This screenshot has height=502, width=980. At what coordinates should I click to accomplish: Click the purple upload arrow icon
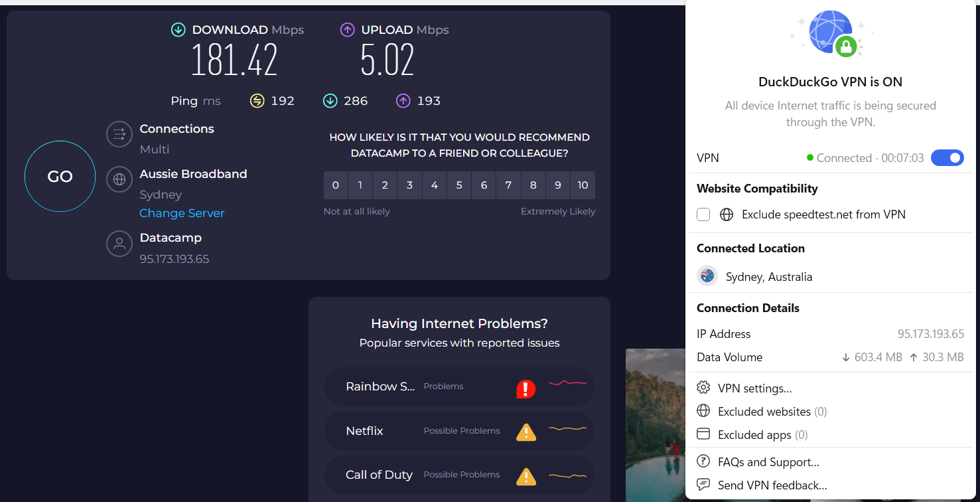[346, 29]
